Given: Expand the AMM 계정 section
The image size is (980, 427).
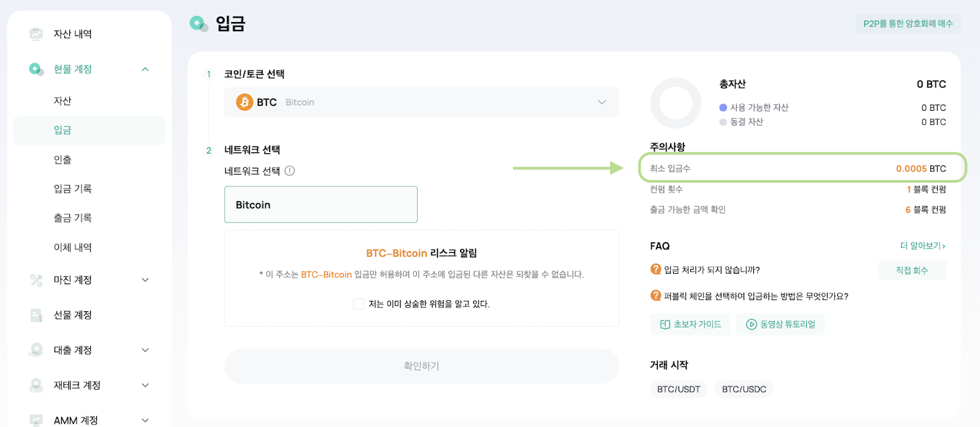Looking at the screenshot, I should pos(145,420).
